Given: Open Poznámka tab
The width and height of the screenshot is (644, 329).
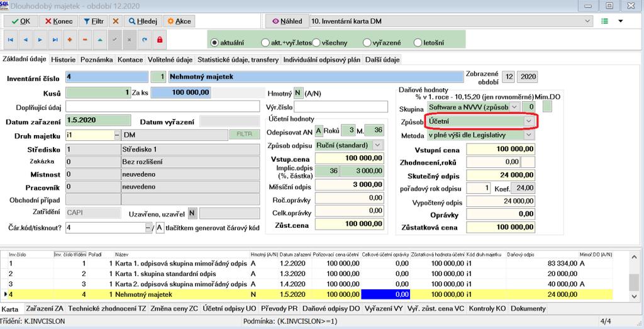Looking at the screenshot, I should click(x=96, y=60).
